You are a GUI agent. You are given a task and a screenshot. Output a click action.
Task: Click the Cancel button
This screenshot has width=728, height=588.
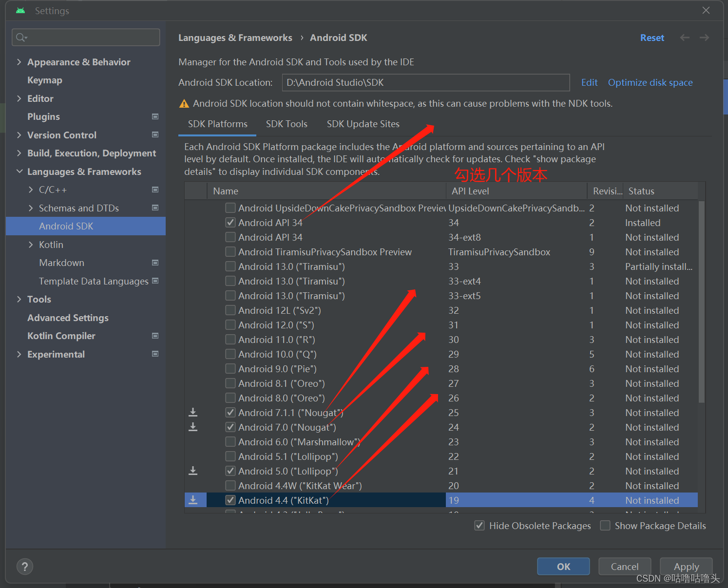point(625,567)
